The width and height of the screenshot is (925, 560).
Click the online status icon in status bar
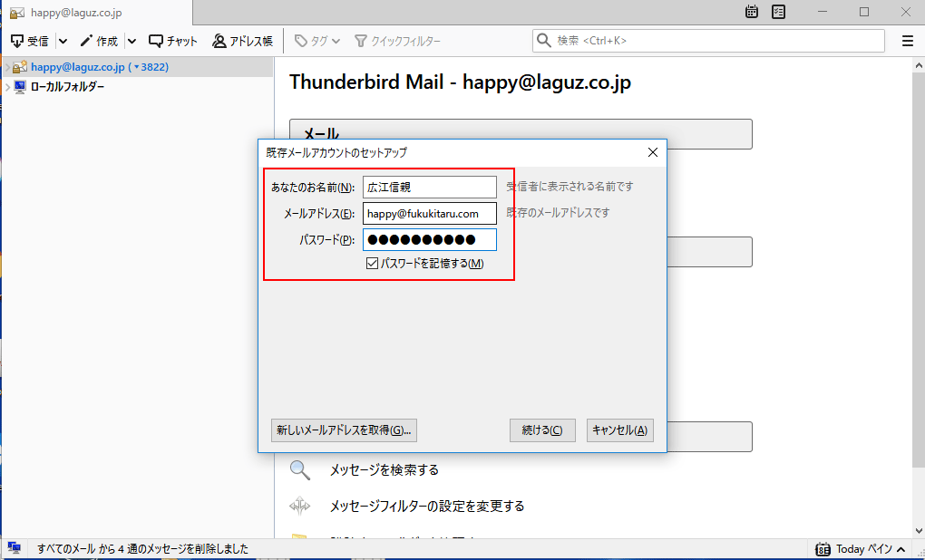click(x=15, y=548)
